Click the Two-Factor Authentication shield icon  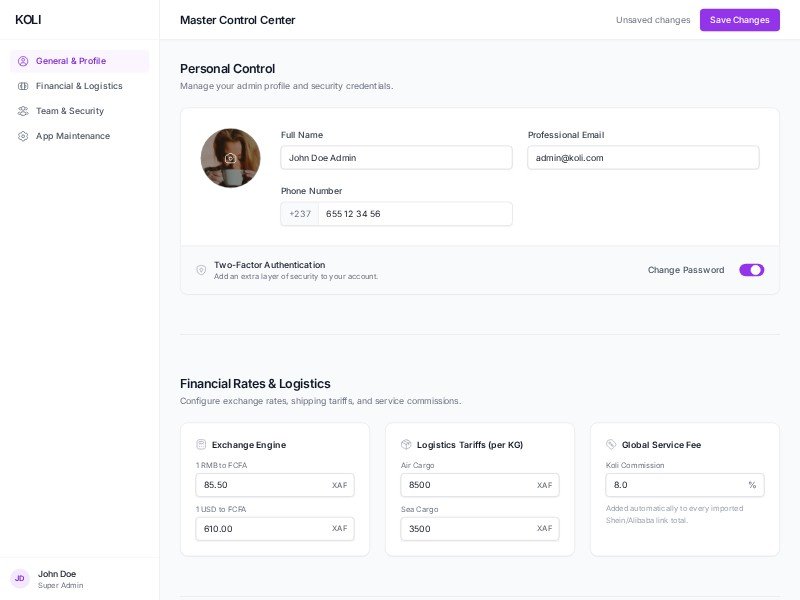click(x=201, y=270)
